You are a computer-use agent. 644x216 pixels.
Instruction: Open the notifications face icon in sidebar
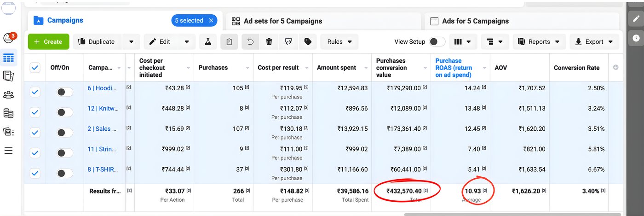click(8, 38)
